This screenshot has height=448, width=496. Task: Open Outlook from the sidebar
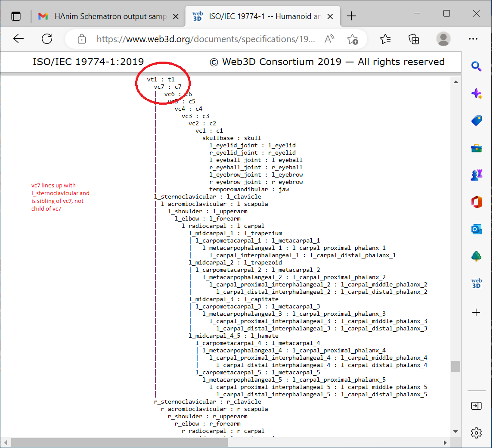[x=476, y=229]
